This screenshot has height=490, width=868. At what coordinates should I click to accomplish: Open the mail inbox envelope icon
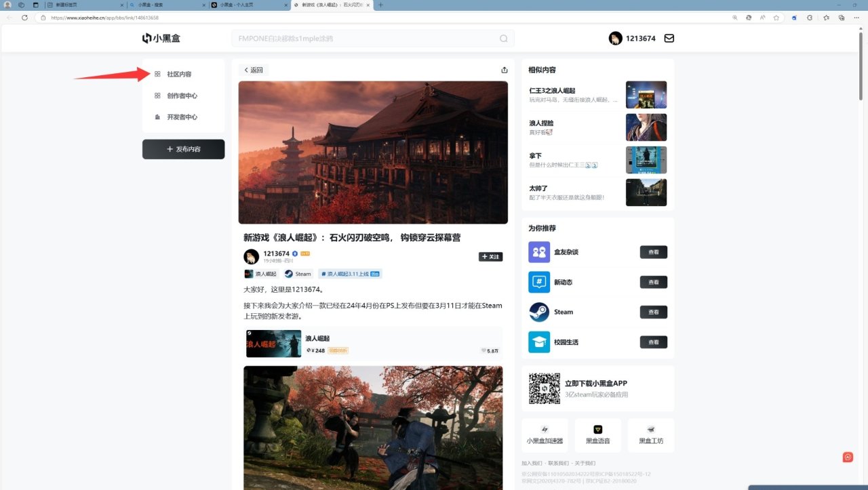(669, 39)
